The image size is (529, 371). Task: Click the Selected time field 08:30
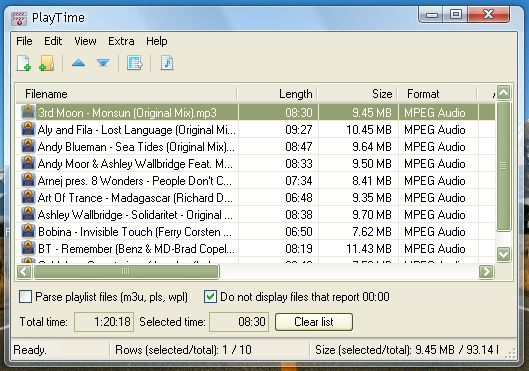point(239,322)
